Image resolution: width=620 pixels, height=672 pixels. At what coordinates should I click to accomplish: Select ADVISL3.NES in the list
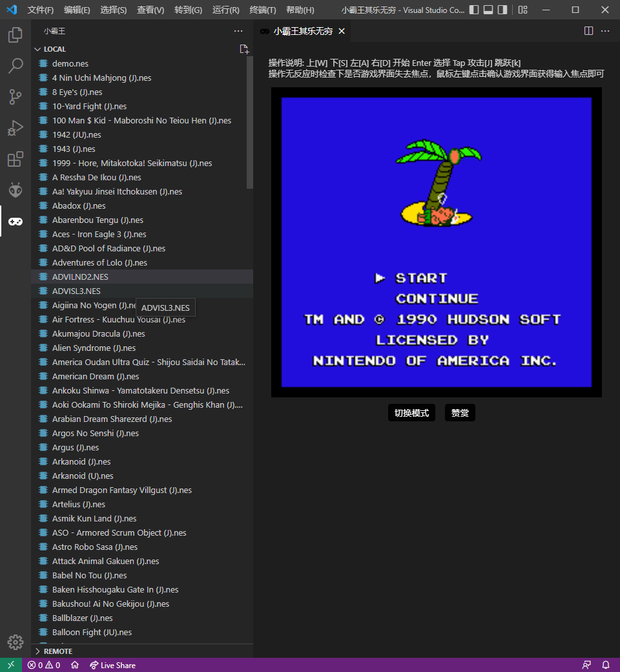coord(142,291)
